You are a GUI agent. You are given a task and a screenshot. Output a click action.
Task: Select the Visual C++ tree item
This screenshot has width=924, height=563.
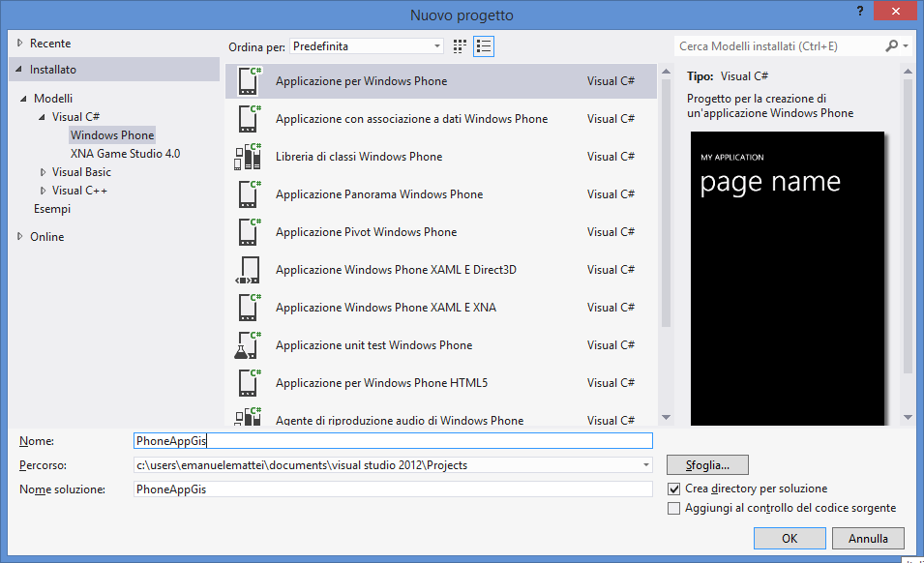[79, 191]
